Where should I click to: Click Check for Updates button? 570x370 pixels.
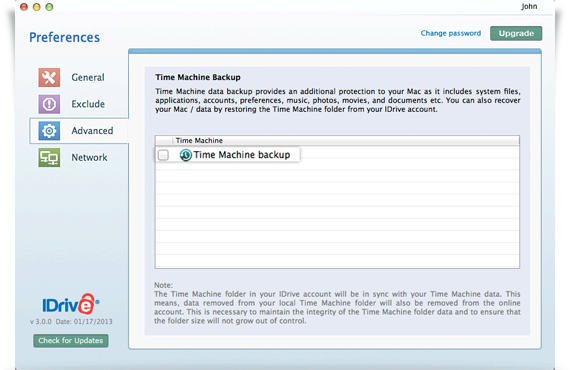71,341
